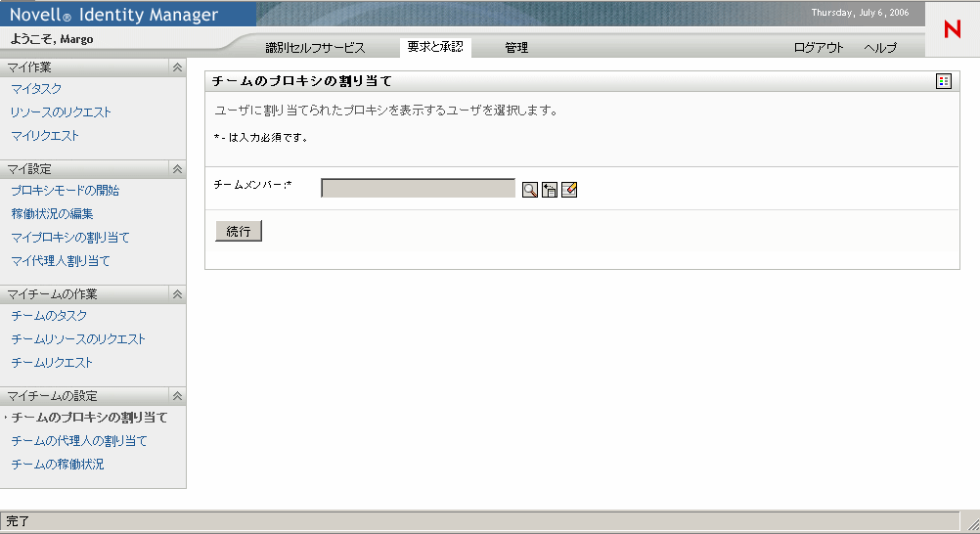Click the チームメンバー field label

(x=252, y=185)
